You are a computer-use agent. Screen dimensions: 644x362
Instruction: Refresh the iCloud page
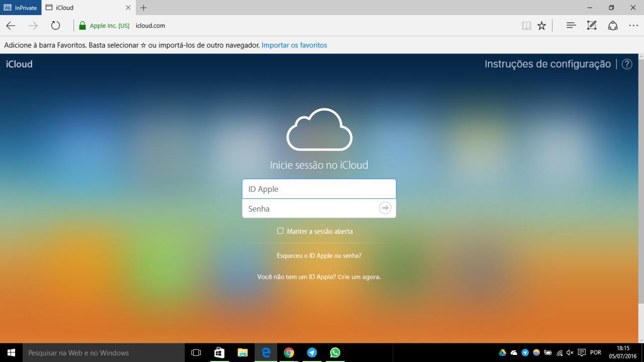tap(56, 26)
